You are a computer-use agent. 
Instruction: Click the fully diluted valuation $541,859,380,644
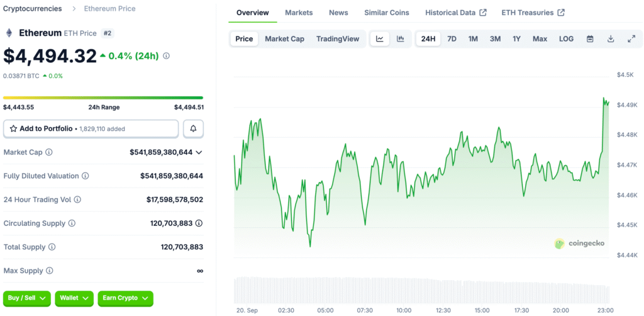[x=172, y=176]
